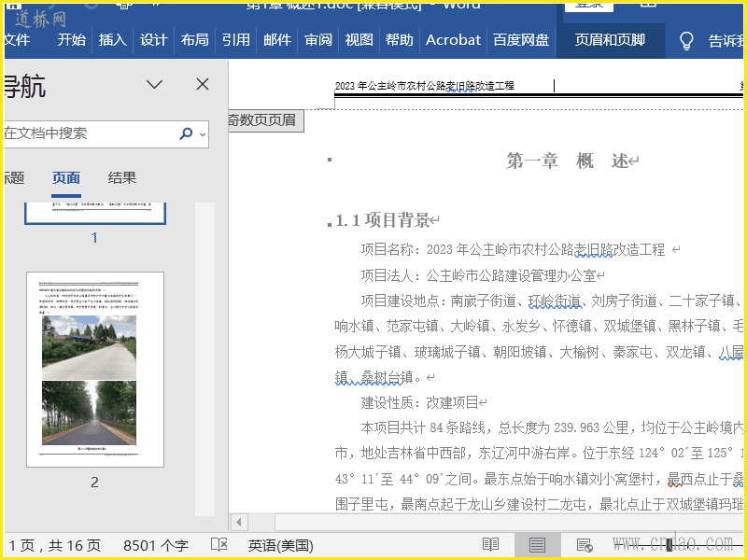747x560 pixels.
Task: Close the navigation pane
Action: (x=203, y=85)
